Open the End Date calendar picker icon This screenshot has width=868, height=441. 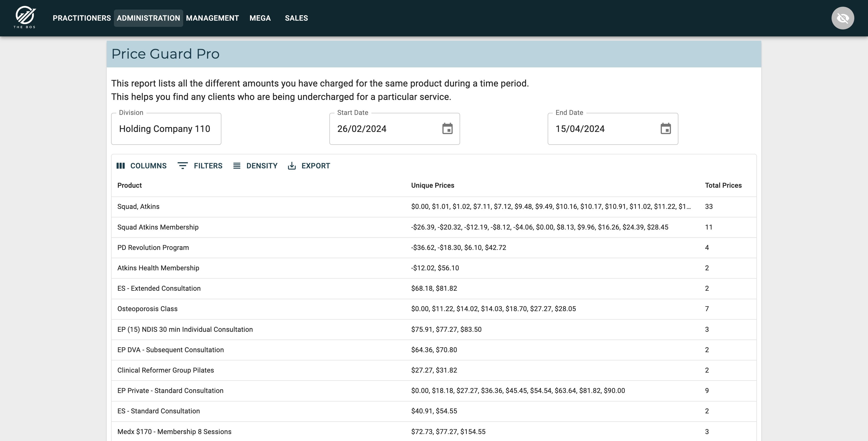click(665, 129)
